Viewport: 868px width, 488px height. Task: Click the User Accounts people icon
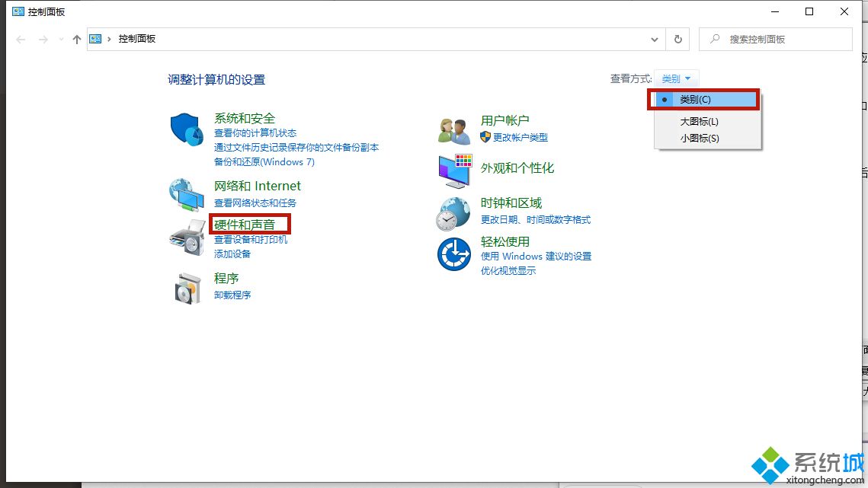454,130
